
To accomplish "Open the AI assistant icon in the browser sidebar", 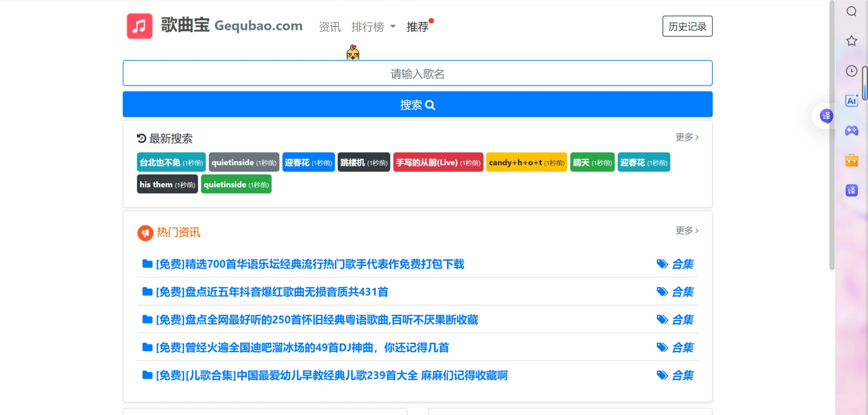I will pyautogui.click(x=851, y=101).
